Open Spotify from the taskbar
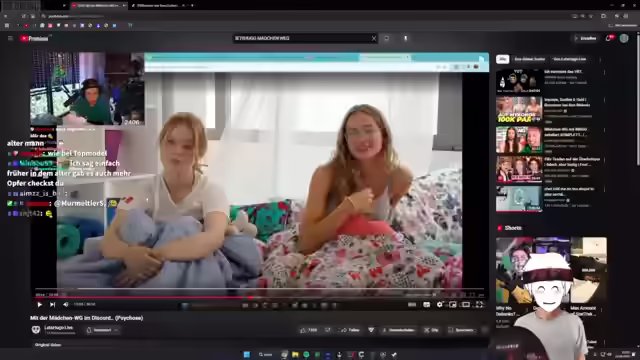 click(306, 355)
